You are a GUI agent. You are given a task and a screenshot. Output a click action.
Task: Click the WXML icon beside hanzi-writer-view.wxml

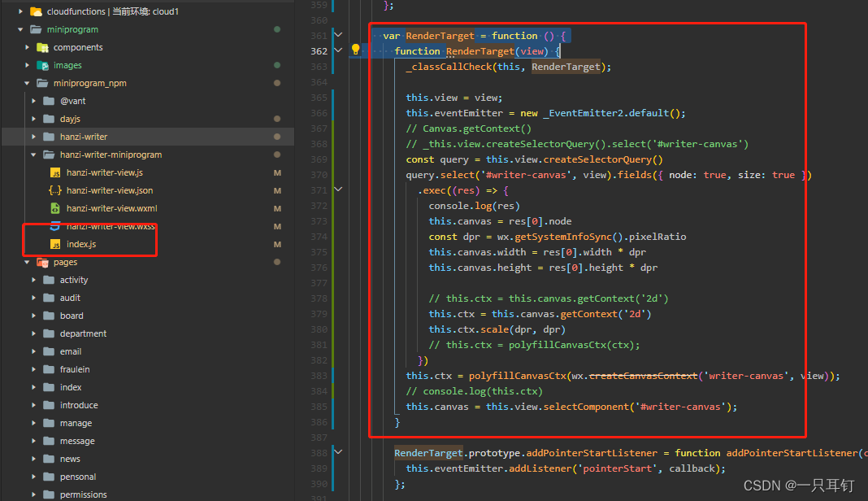pos(56,208)
